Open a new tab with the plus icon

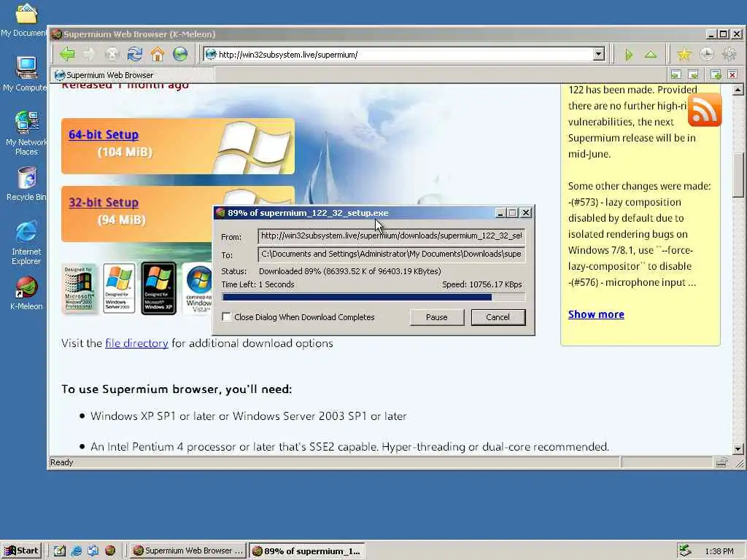pyautogui.click(x=716, y=75)
